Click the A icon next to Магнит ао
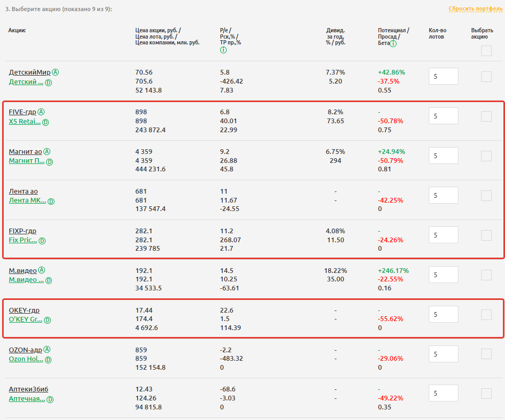 click(x=47, y=152)
